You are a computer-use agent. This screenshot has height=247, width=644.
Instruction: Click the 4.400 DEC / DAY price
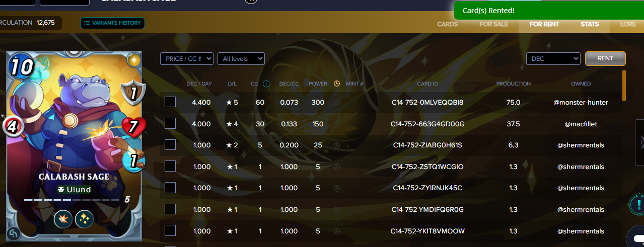(201, 102)
